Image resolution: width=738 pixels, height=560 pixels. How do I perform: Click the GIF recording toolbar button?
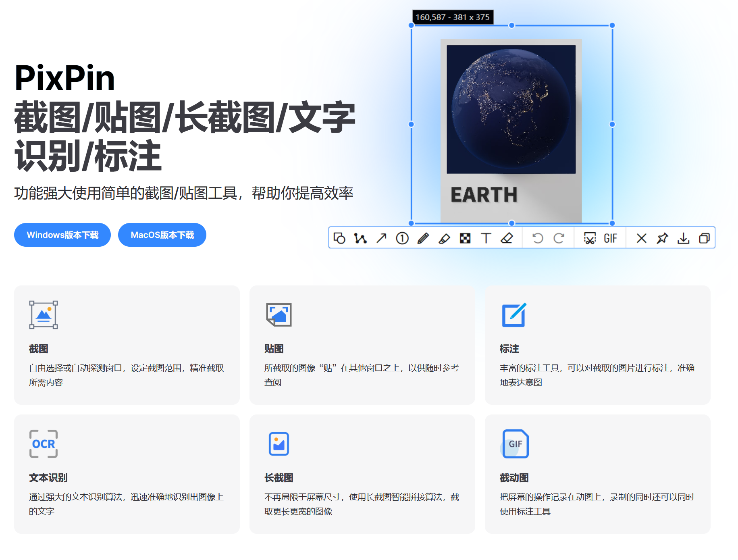pyautogui.click(x=611, y=238)
